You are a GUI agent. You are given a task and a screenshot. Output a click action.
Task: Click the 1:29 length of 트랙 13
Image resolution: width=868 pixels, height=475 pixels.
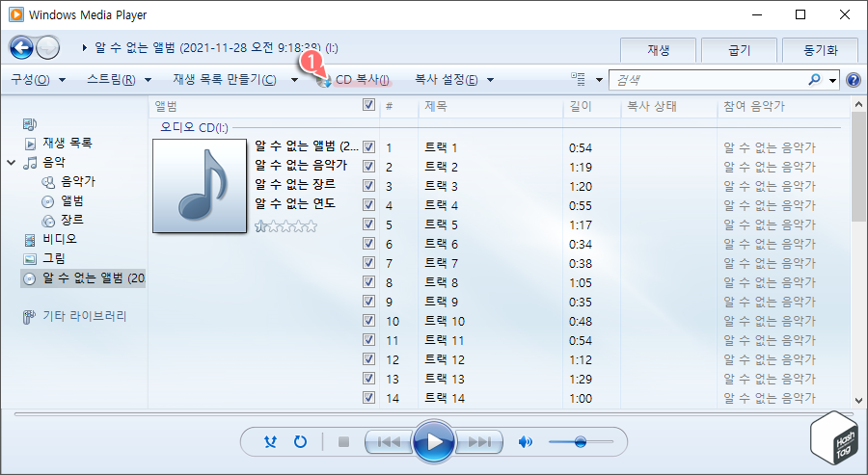coord(581,379)
